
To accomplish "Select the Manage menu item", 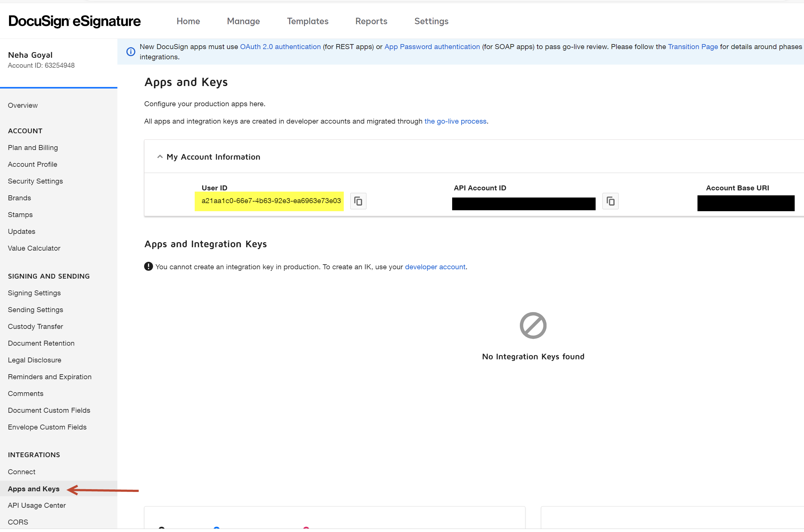I will pyautogui.click(x=243, y=21).
